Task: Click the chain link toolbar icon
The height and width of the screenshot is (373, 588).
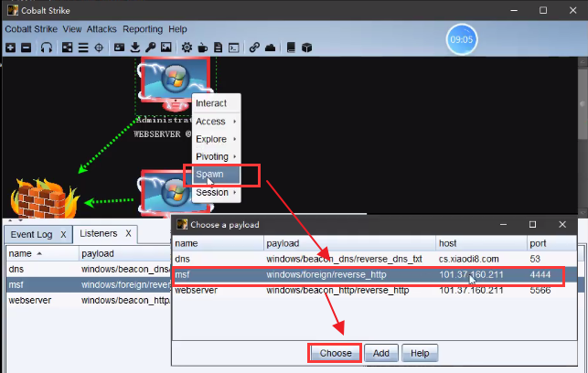Action: point(255,47)
